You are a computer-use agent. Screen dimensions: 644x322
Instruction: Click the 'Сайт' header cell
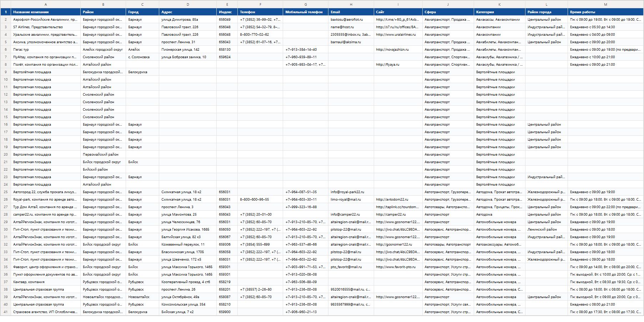tap(398, 12)
